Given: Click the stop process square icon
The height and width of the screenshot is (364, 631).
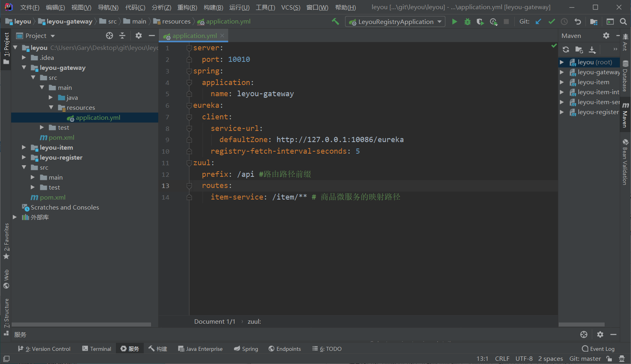Looking at the screenshot, I should point(506,22).
